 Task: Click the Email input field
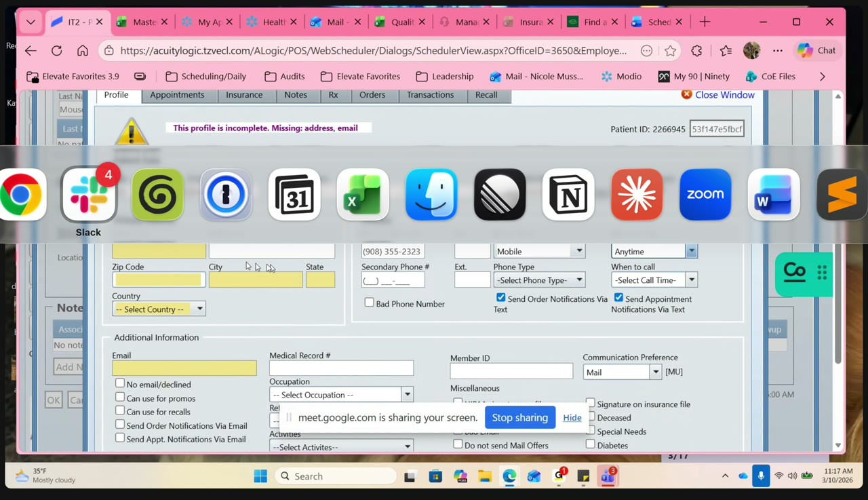coord(184,368)
